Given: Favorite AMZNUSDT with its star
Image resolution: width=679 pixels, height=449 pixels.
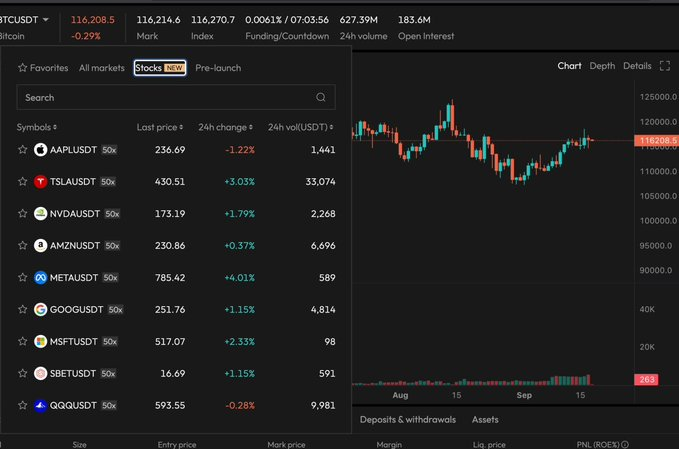Looking at the screenshot, I should click(23, 245).
